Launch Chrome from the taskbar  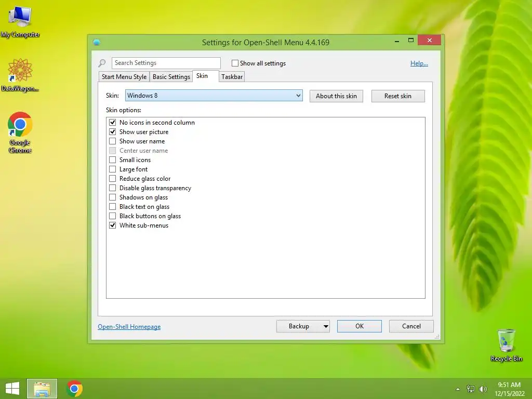point(74,389)
